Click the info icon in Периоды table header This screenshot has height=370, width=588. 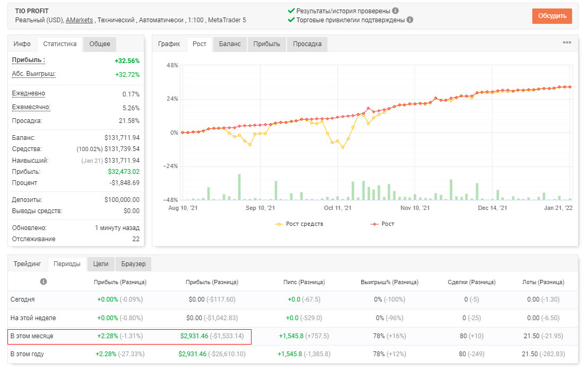point(44,281)
